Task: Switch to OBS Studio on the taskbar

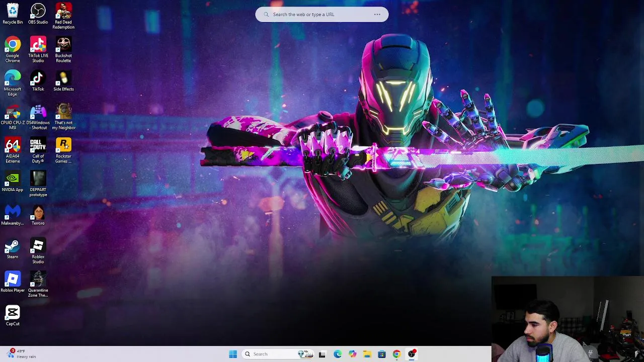Action: 412,354
